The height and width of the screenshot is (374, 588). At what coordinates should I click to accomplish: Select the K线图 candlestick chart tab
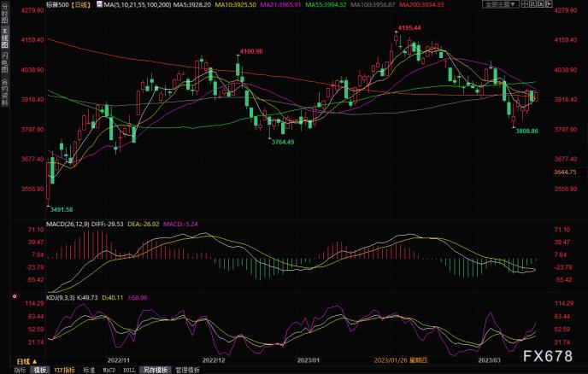point(5,38)
